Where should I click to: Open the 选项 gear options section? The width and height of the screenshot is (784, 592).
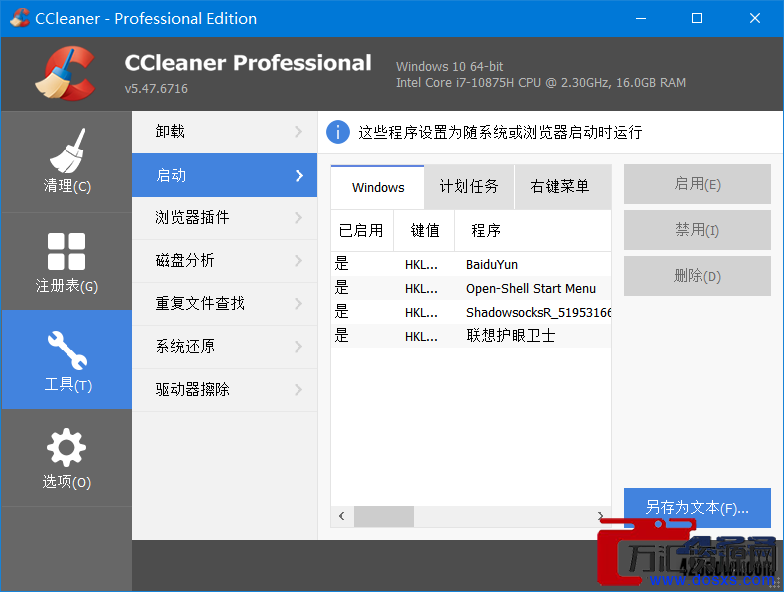66,458
